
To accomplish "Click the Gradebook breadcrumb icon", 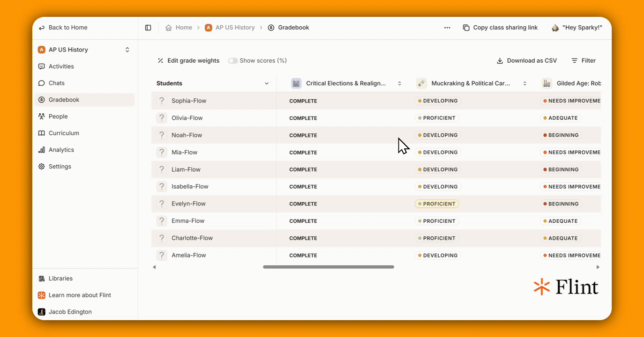I will click(271, 28).
